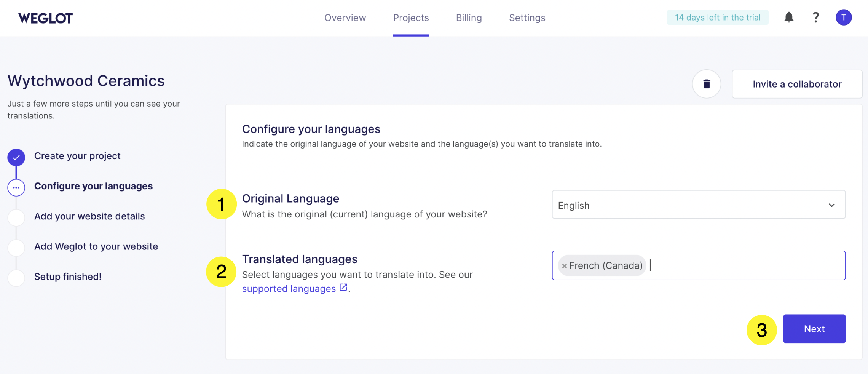868x374 pixels.
Task: Click the chevron on the English language selector
Action: point(832,205)
